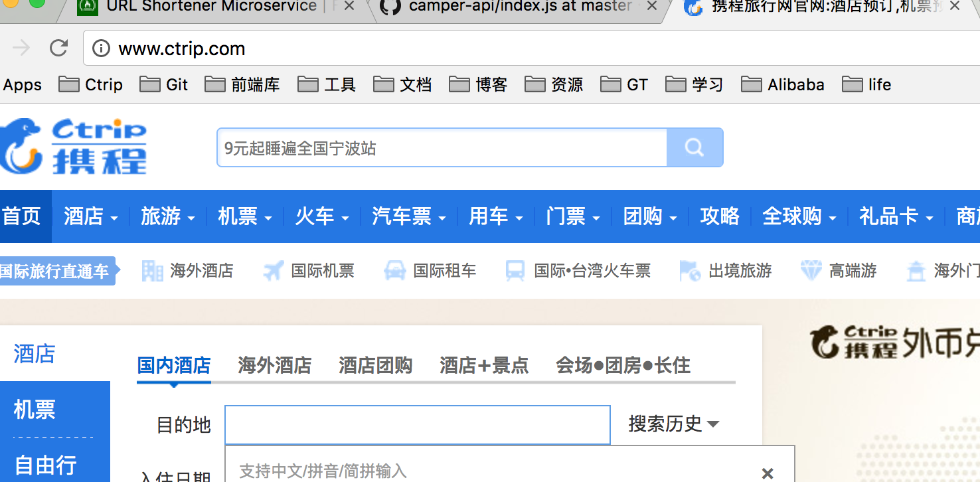The width and height of the screenshot is (980, 482).
Task: Select the 酒店+景点 tab
Action: point(484,366)
